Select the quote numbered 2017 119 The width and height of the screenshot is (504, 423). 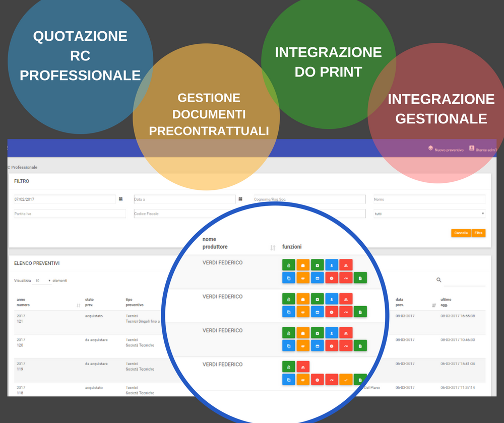pos(21,367)
